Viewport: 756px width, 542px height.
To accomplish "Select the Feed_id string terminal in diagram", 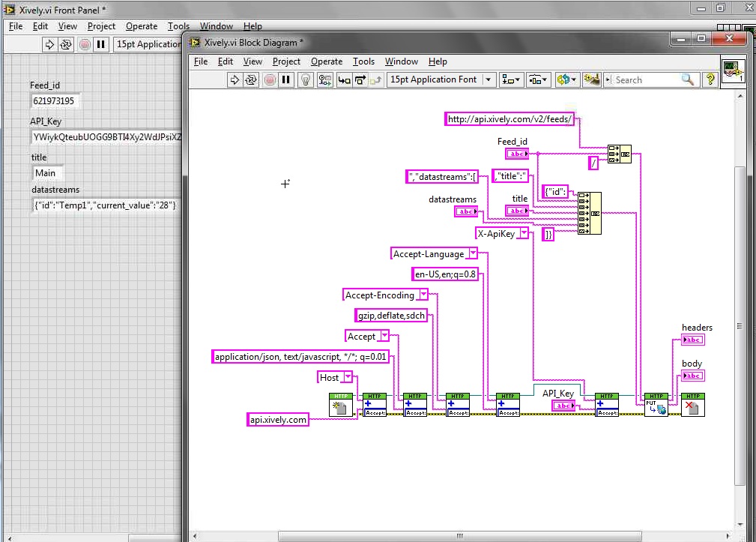I will point(517,154).
